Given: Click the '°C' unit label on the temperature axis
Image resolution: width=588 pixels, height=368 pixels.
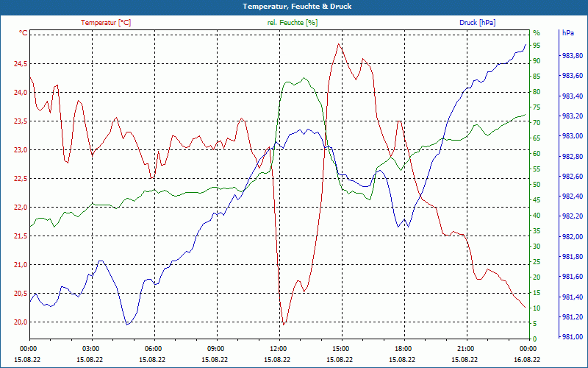Looking at the screenshot, I should (24, 33).
